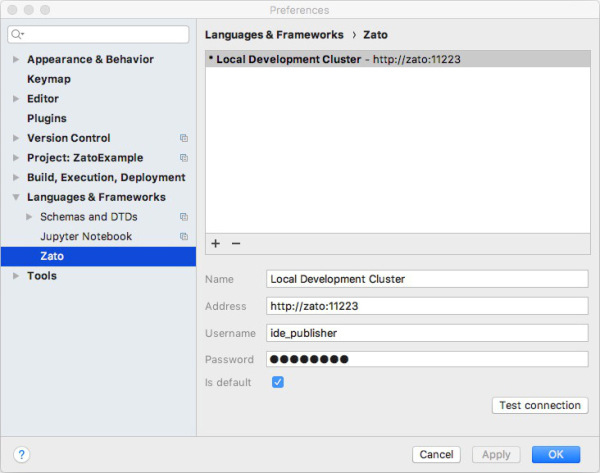The height and width of the screenshot is (473, 600).
Task: Click the Password input field
Action: coord(427,359)
